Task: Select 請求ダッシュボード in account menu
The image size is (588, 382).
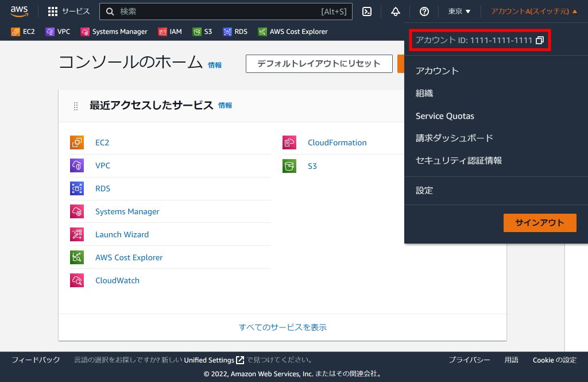Action: tap(454, 138)
